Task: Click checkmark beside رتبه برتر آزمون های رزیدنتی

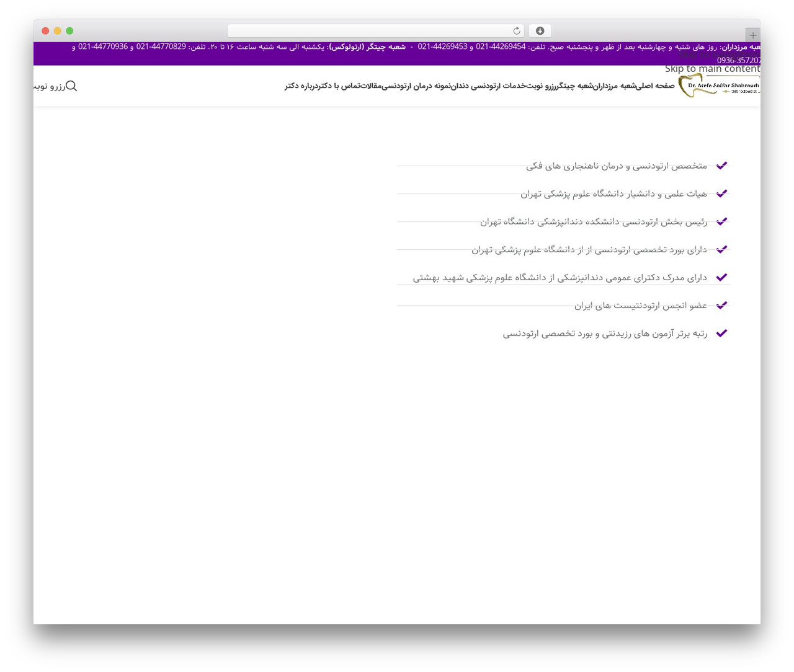Action: [x=721, y=333]
